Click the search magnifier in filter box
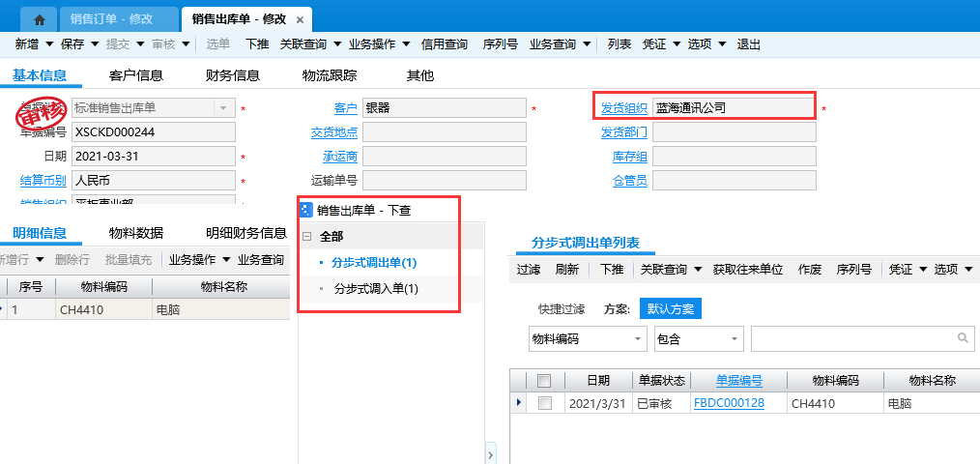Image resolution: width=980 pixels, height=464 pixels. (963, 337)
